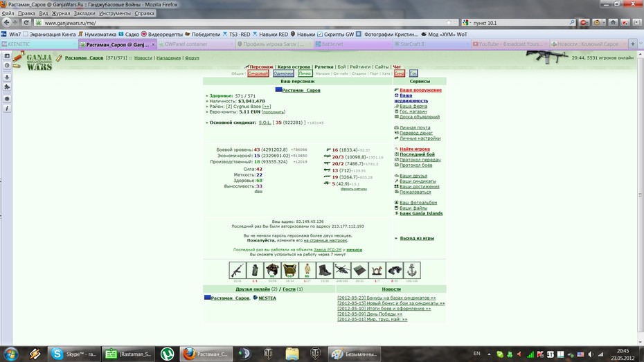Viewport: 644px width, 362px height.
Task: Open the Рулетка page
Action: pyautogui.click(x=323, y=66)
